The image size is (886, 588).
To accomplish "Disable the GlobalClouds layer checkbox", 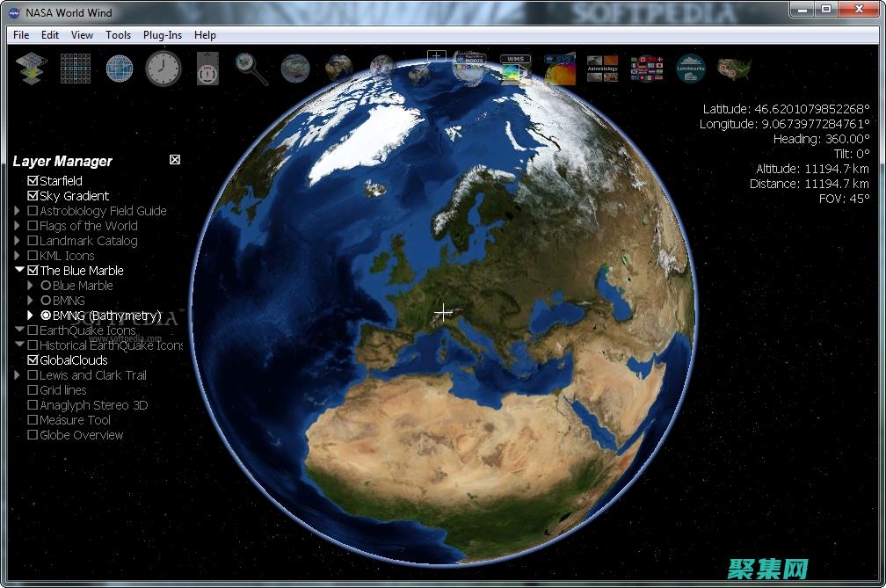I will point(33,360).
